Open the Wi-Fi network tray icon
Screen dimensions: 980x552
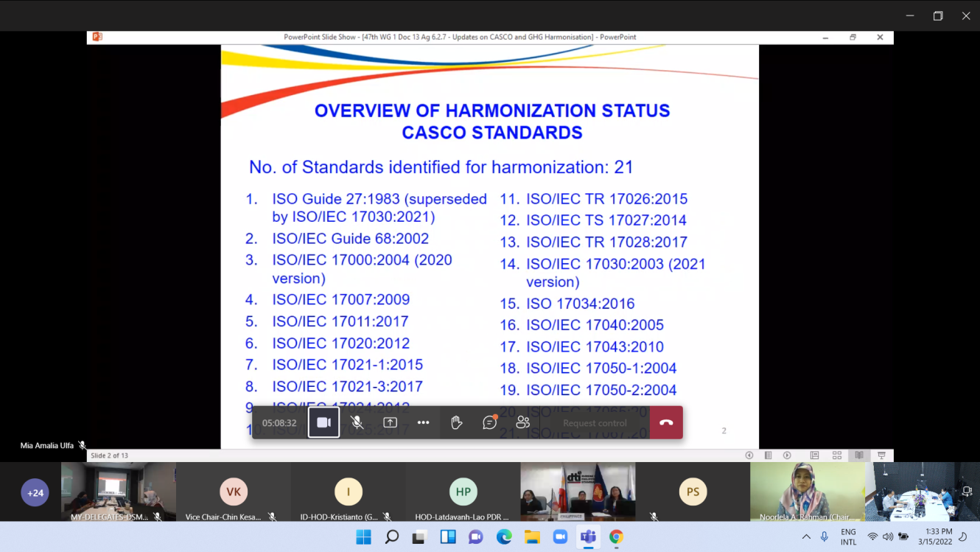872,537
